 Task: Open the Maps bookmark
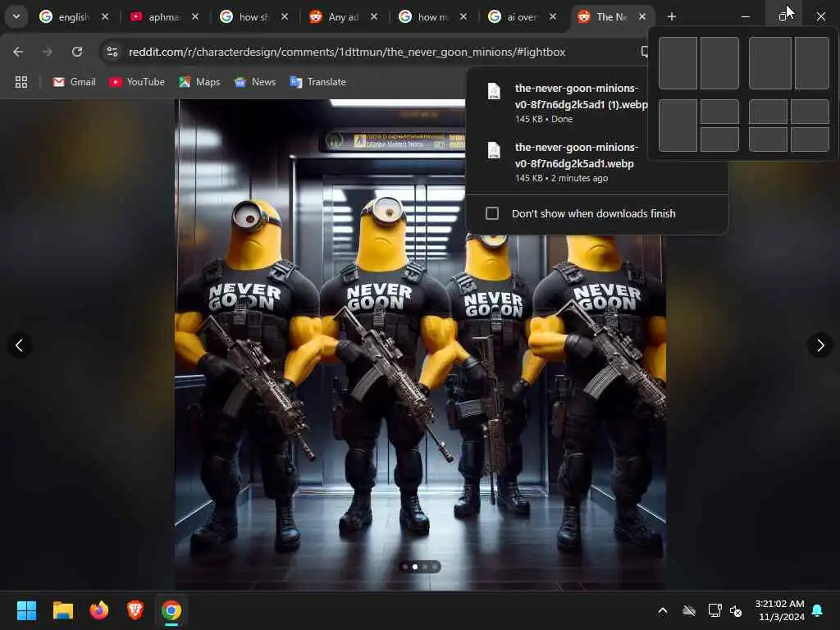pos(200,82)
